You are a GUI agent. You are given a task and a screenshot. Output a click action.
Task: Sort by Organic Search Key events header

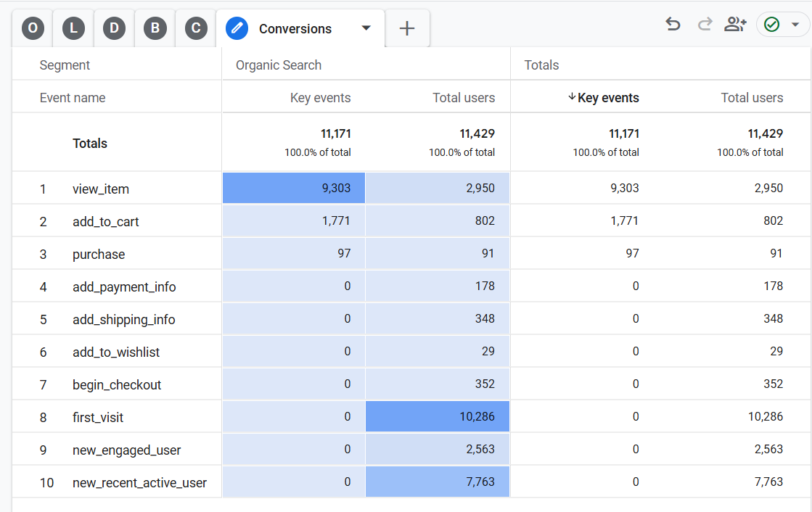coord(320,98)
